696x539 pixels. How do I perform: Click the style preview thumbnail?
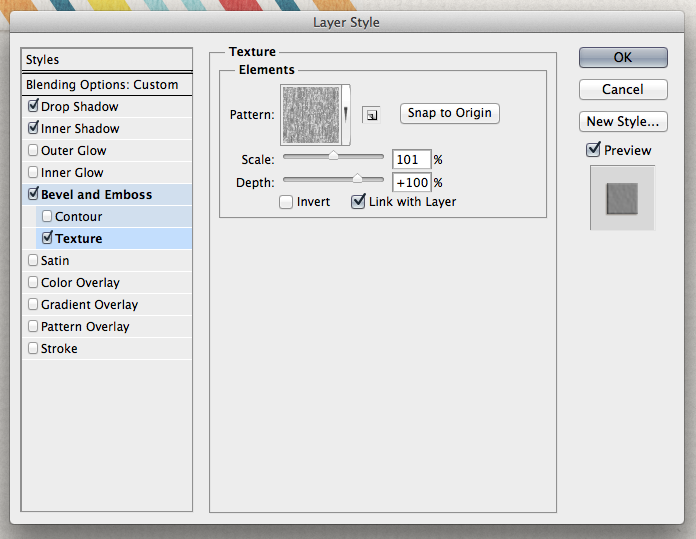[622, 198]
